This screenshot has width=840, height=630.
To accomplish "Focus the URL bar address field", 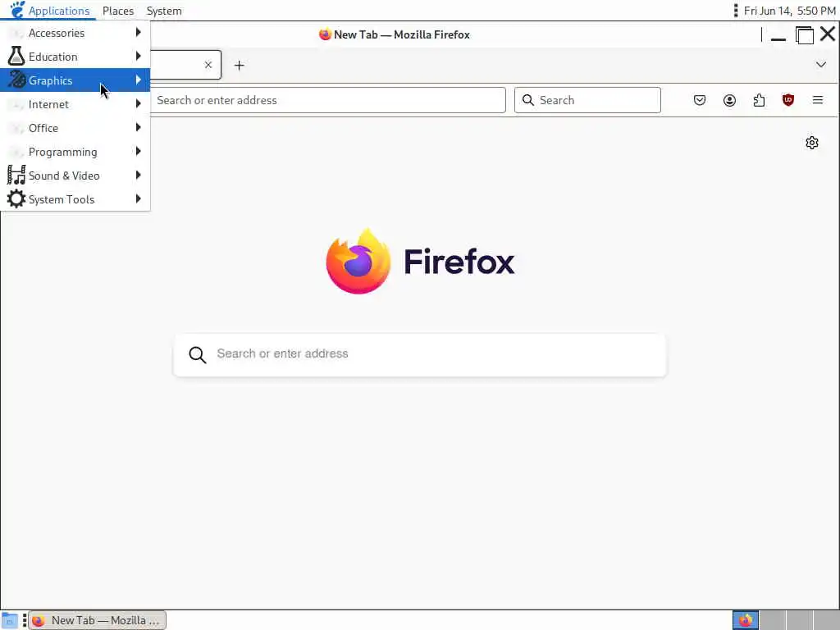I will (328, 100).
